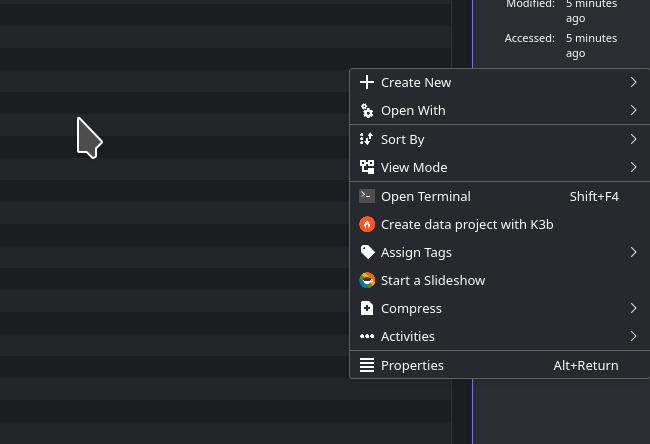Image resolution: width=650 pixels, height=444 pixels.
Task: Expand the Create New submenu arrow
Action: click(x=634, y=82)
